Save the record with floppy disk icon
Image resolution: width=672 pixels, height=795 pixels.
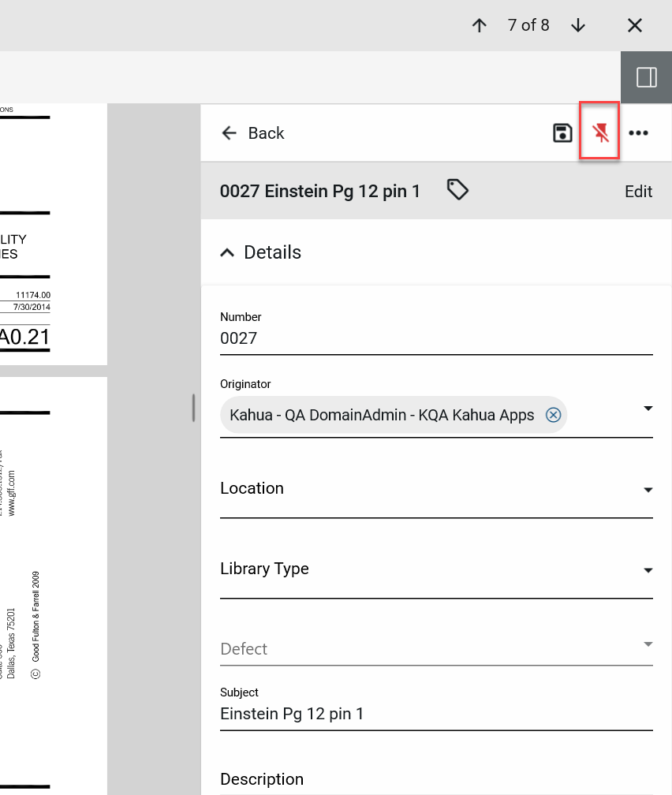(562, 133)
